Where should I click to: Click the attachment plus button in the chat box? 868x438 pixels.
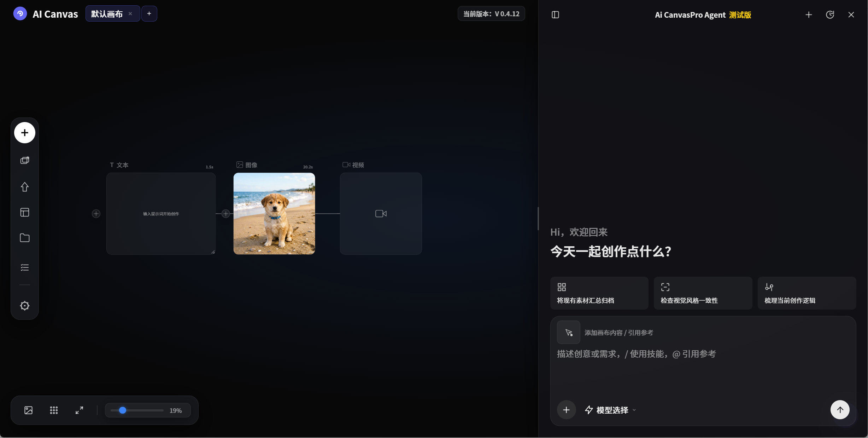tap(566, 410)
